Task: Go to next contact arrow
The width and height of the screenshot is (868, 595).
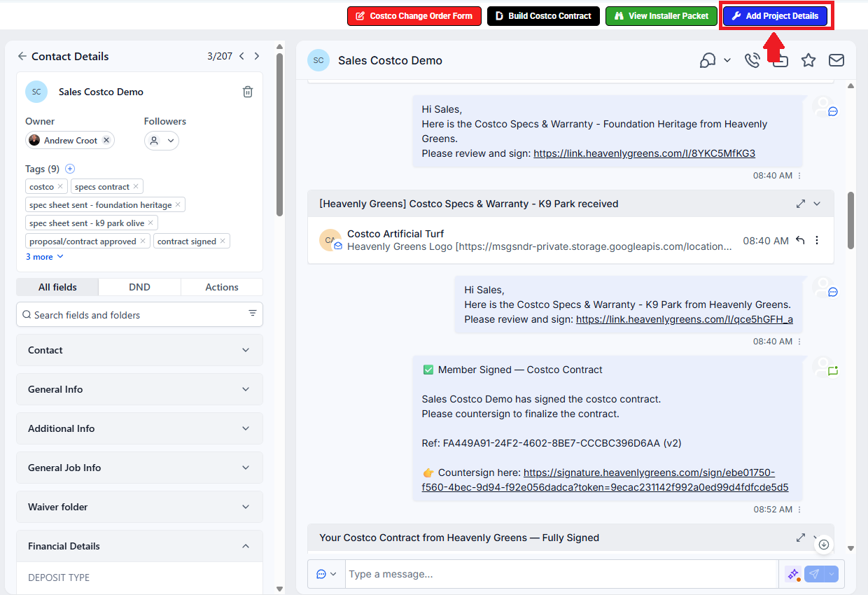Action: [x=257, y=56]
